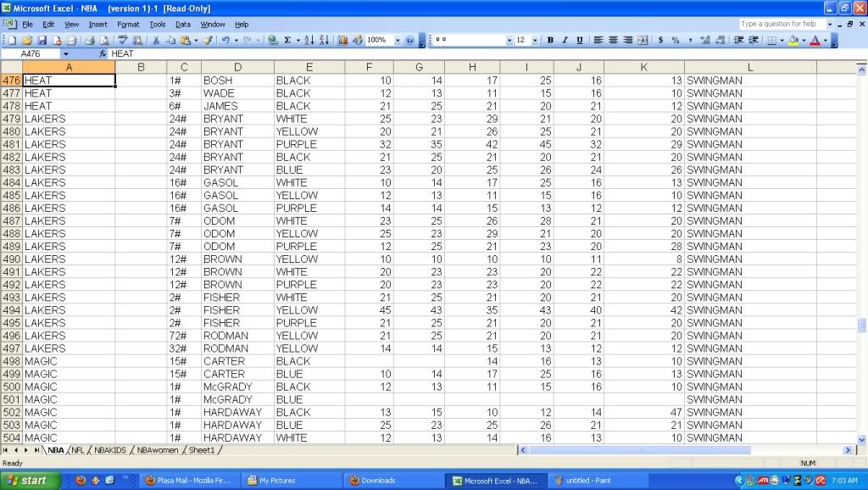Click the Print icon in the toolbar
The width and height of the screenshot is (868, 490).
[89, 40]
